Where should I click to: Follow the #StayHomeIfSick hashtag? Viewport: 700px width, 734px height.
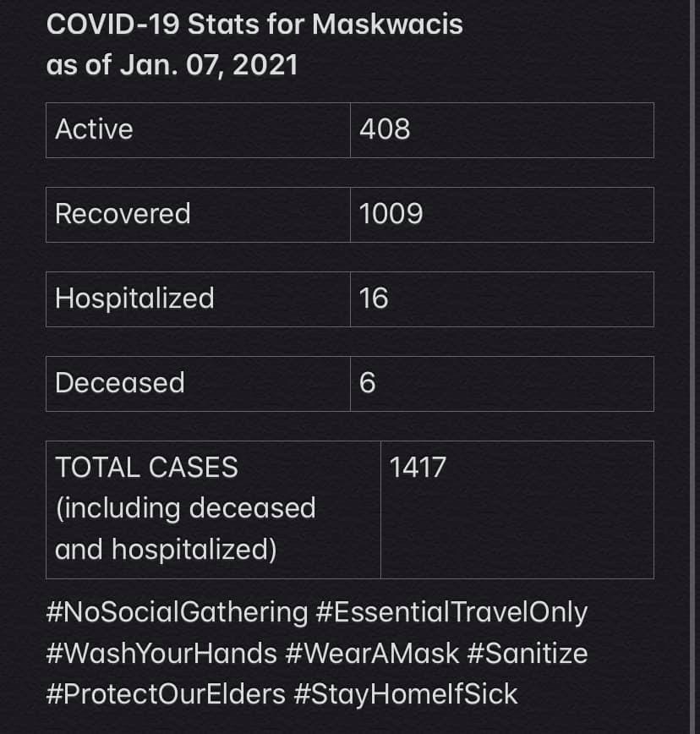406,694
